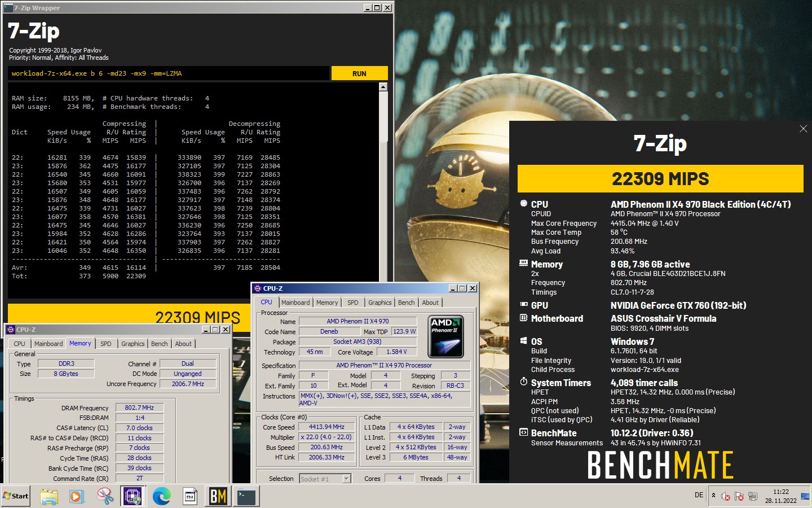Image resolution: width=812 pixels, height=508 pixels.
Task: Open the Memory tab in front CPU-Z
Action: [x=327, y=303]
